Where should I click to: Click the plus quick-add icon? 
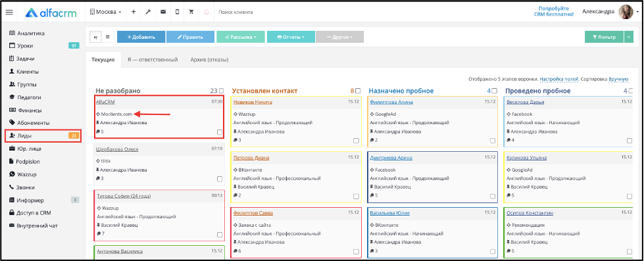click(134, 12)
